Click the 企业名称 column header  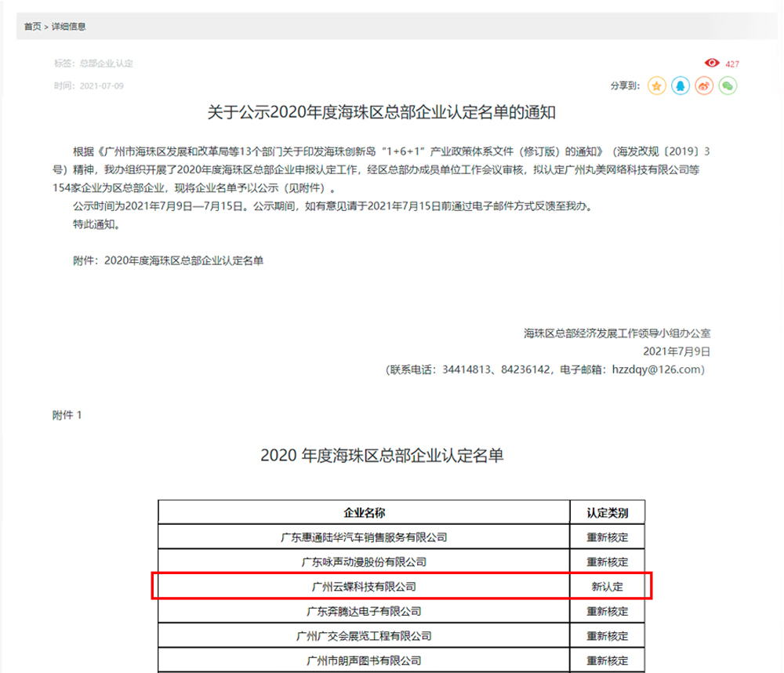[x=364, y=513]
